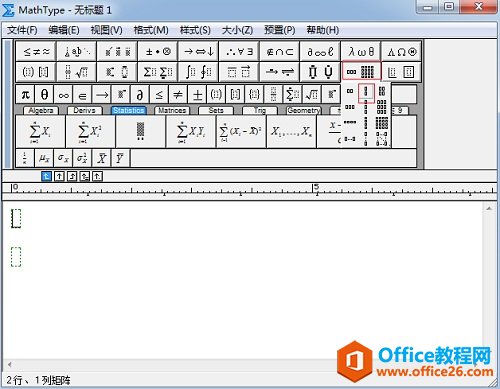Image resolution: width=500 pixels, height=389 pixels.
Task: Insert plus-minus sign from small bar
Action: [197, 95]
